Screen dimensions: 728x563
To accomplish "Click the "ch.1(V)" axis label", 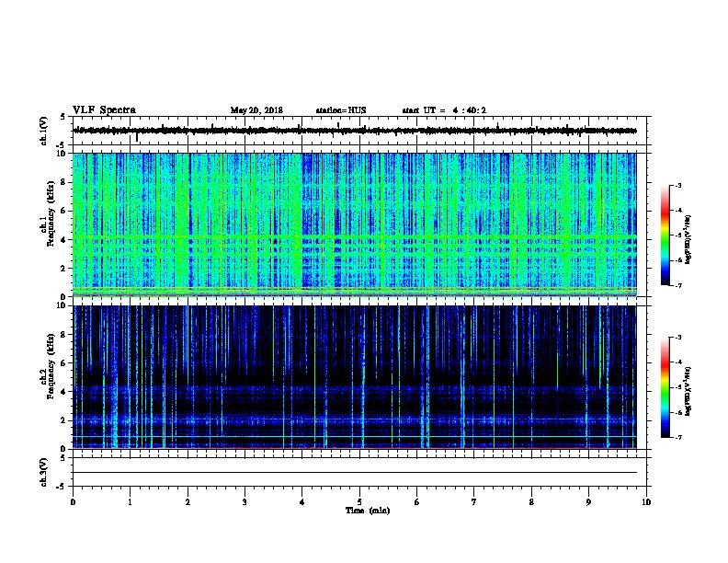I will 44,131.
